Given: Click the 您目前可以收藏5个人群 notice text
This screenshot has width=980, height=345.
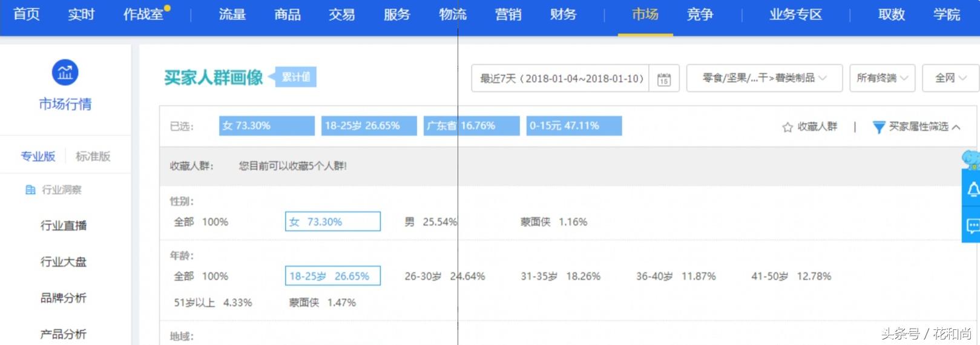Looking at the screenshot, I should click(x=292, y=166).
